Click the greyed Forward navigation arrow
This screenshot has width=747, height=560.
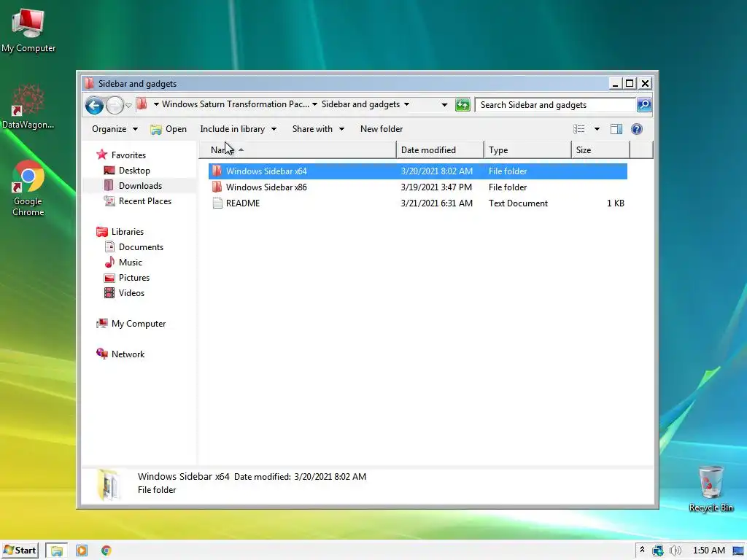point(115,105)
